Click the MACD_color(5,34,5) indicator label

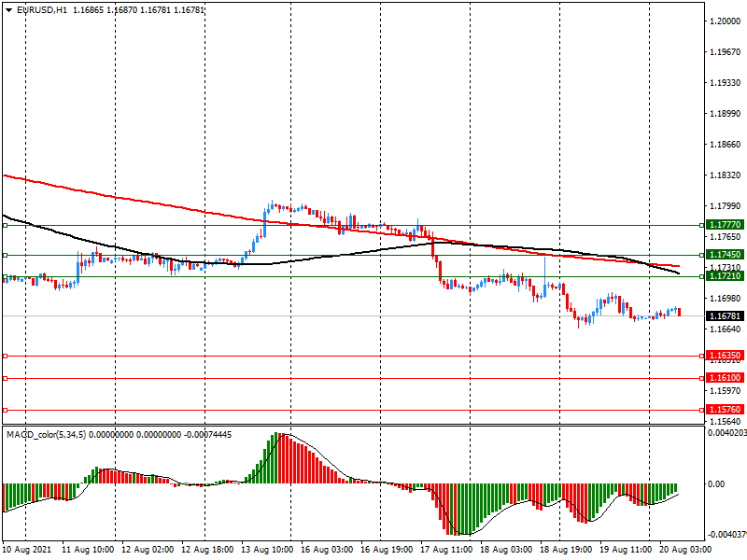pos(46,435)
